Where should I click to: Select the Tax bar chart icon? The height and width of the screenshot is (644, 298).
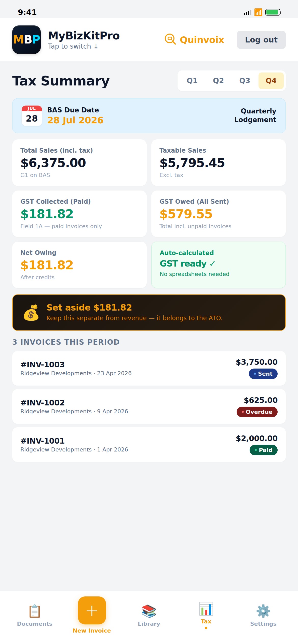206,609
